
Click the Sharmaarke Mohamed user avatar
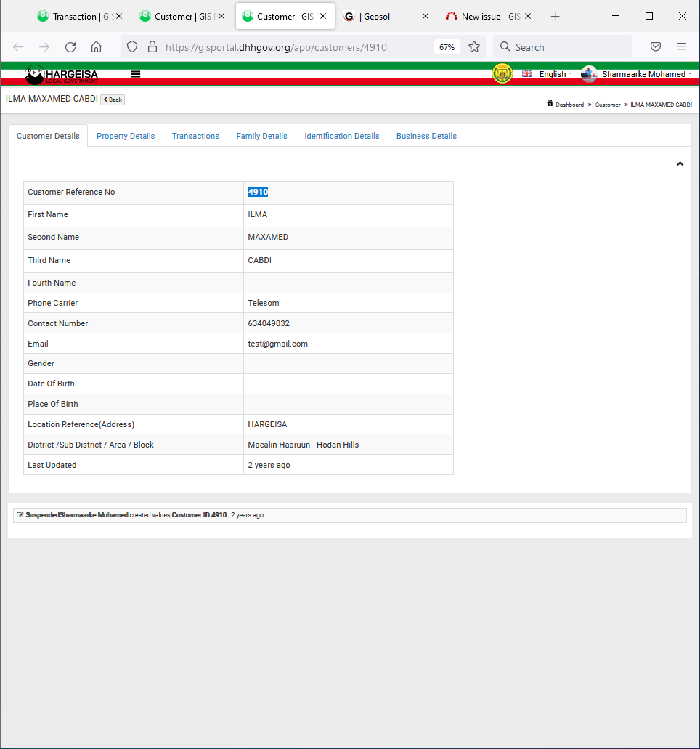point(589,74)
